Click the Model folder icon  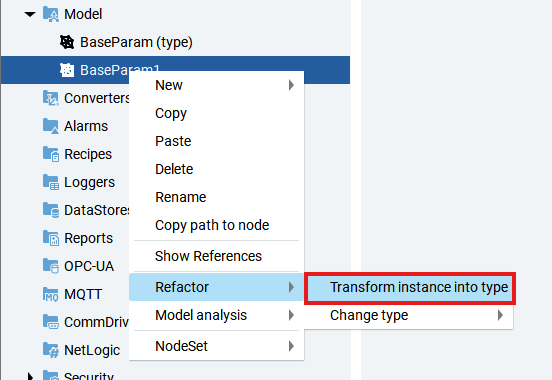(x=51, y=14)
